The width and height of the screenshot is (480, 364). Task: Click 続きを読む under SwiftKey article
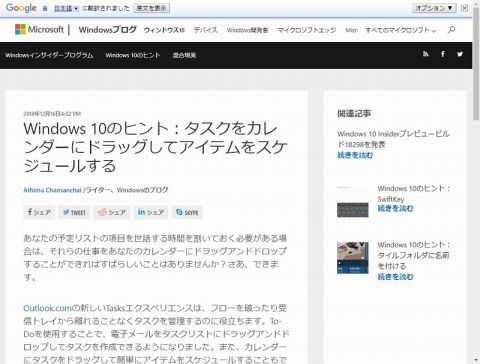coord(395,209)
